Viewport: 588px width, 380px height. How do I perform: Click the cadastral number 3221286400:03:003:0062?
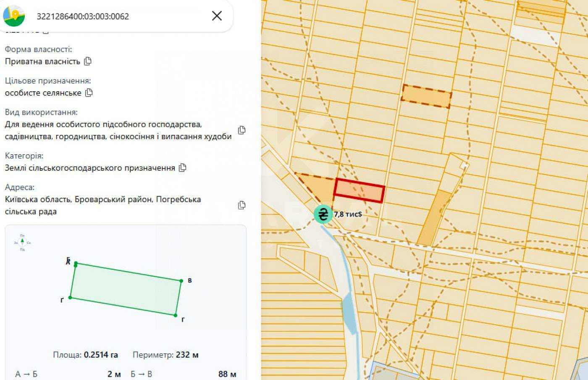tap(83, 16)
